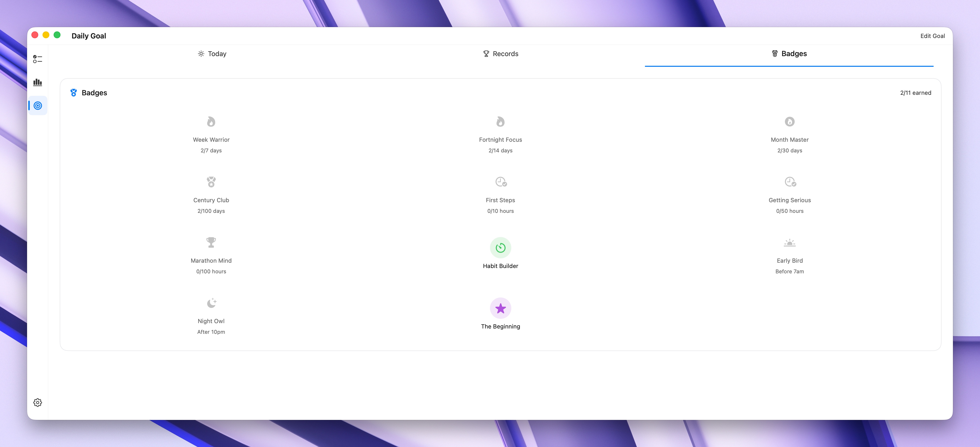Click the Century Club medal icon
Screen dimensions: 980x447
click(211, 182)
